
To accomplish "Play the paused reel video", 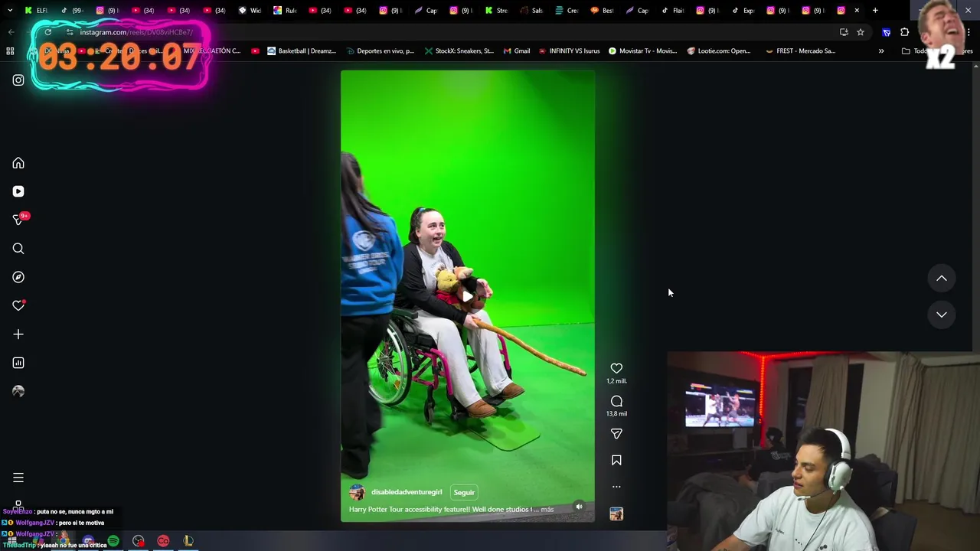I will point(467,296).
